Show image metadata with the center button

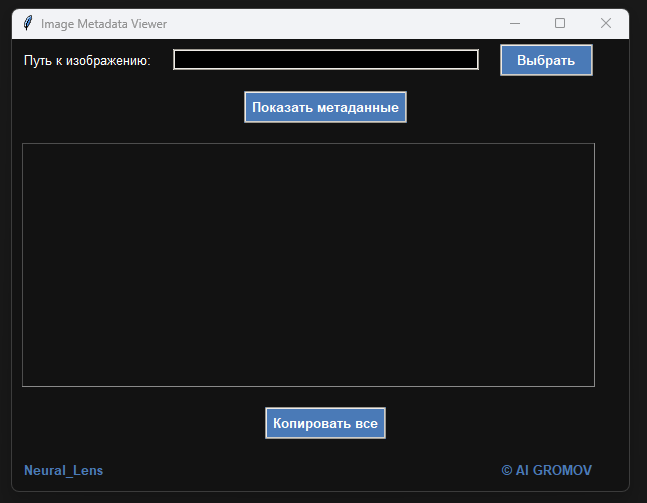[x=325, y=107]
